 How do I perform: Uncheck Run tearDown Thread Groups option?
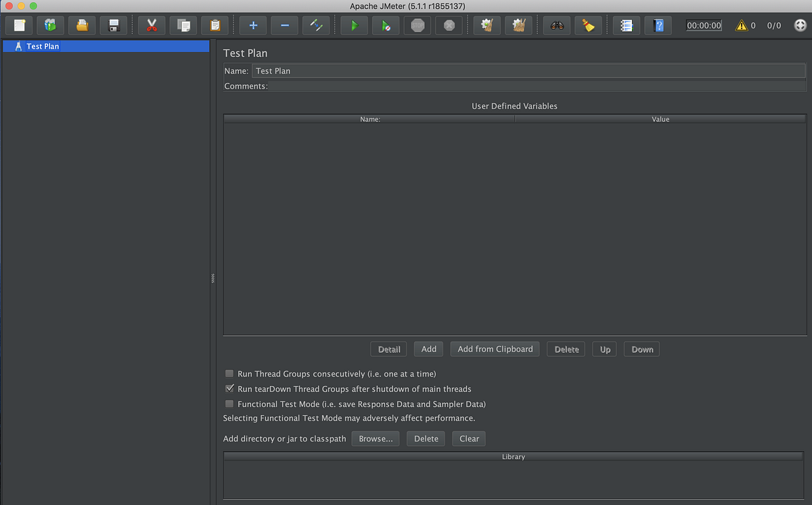[x=229, y=388]
